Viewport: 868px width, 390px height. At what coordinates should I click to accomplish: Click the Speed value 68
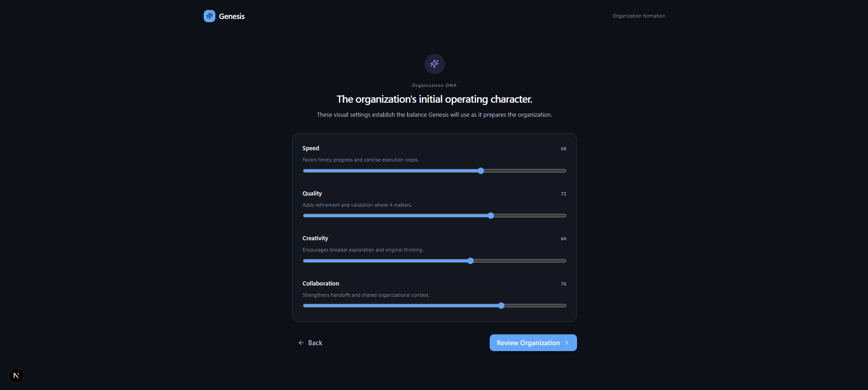point(563,148)
